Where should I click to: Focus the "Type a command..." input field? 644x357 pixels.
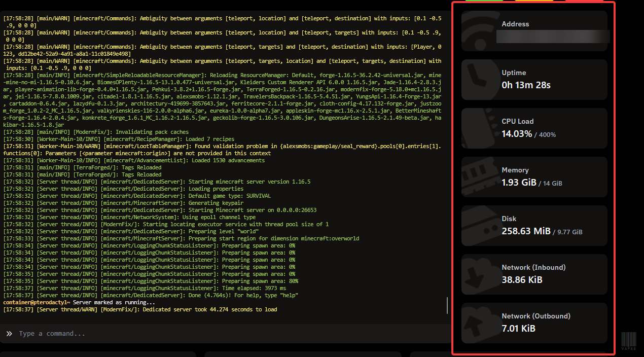(x=226, y=334)
